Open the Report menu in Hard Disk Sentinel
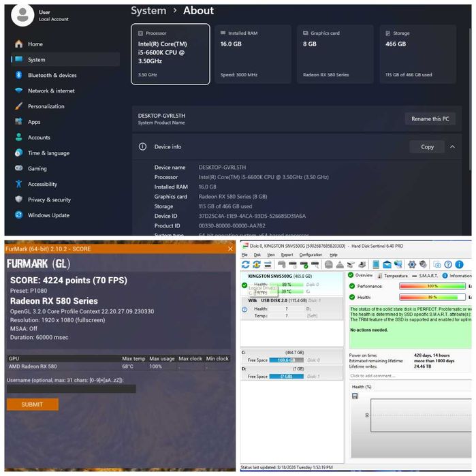 tap(287, 255)
